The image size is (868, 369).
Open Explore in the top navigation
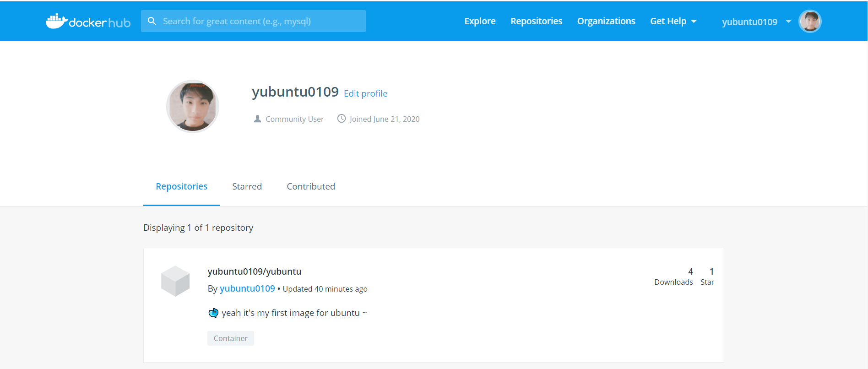pos(480,21)
